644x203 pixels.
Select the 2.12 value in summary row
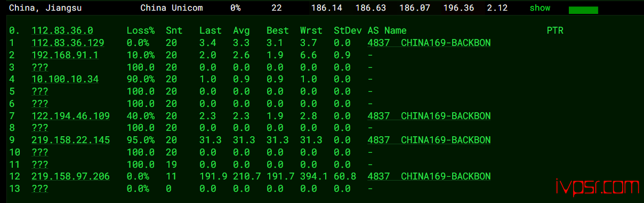pos(497,8)
